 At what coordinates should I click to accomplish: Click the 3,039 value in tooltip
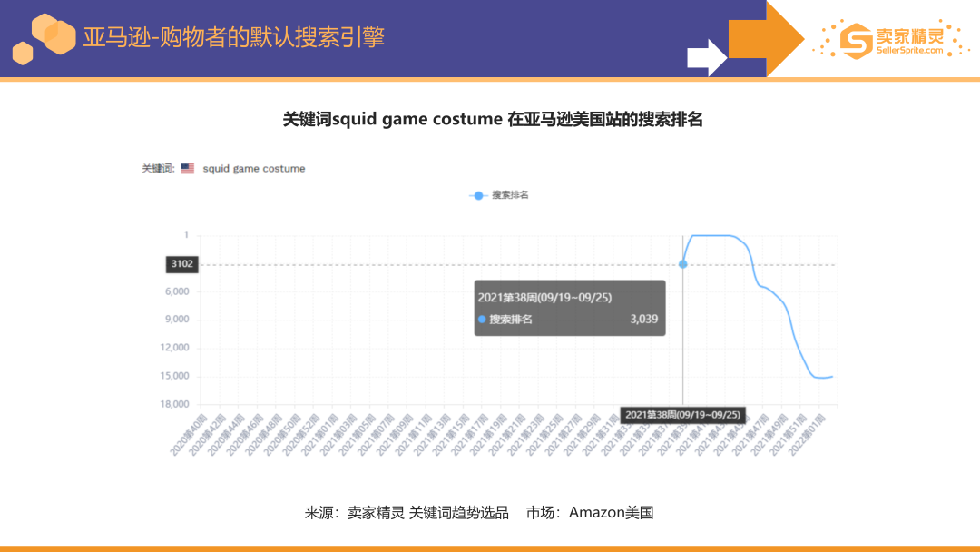coord(643,320)
